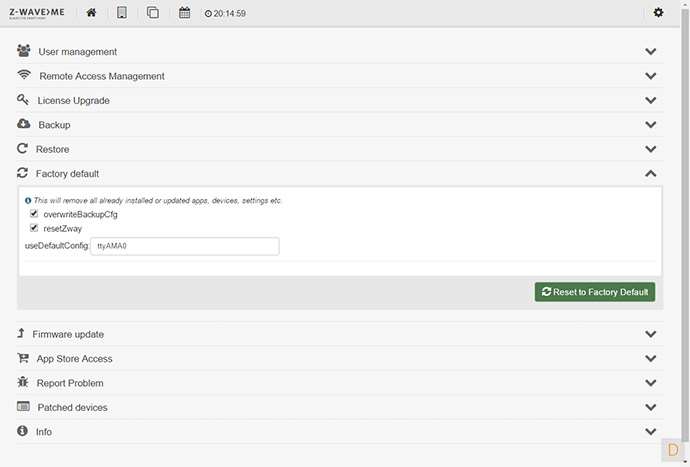
Task: Expand the User management section chevron
Action: point(651,52)
